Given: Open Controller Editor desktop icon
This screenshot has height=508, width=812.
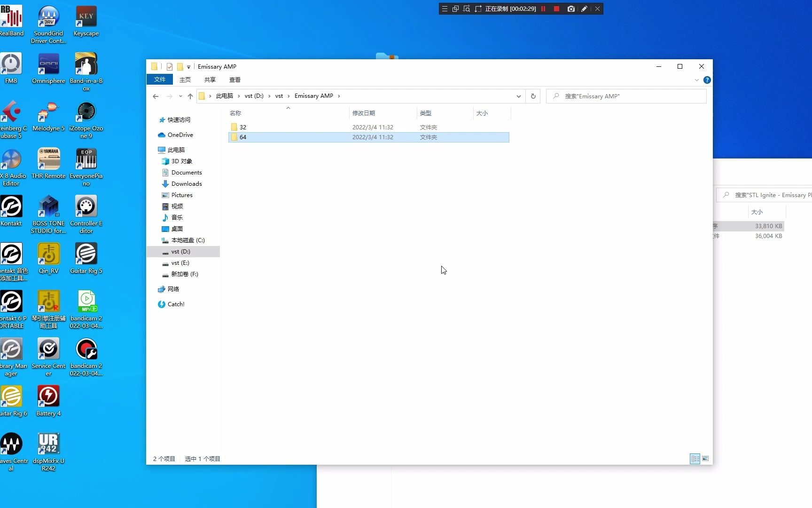Looking at the screenshot, I should point(86,214).
